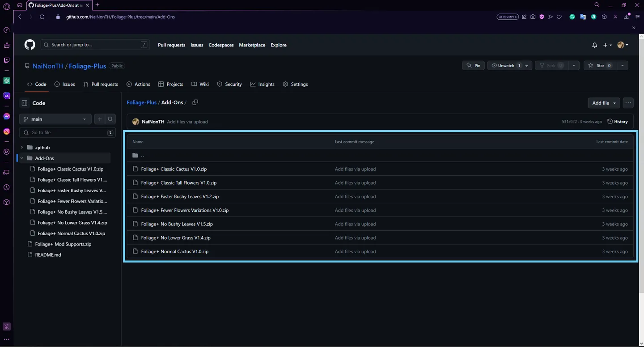The image size is (644, 347).
Task: Reload the page with the refresh button
Action: 42,17
